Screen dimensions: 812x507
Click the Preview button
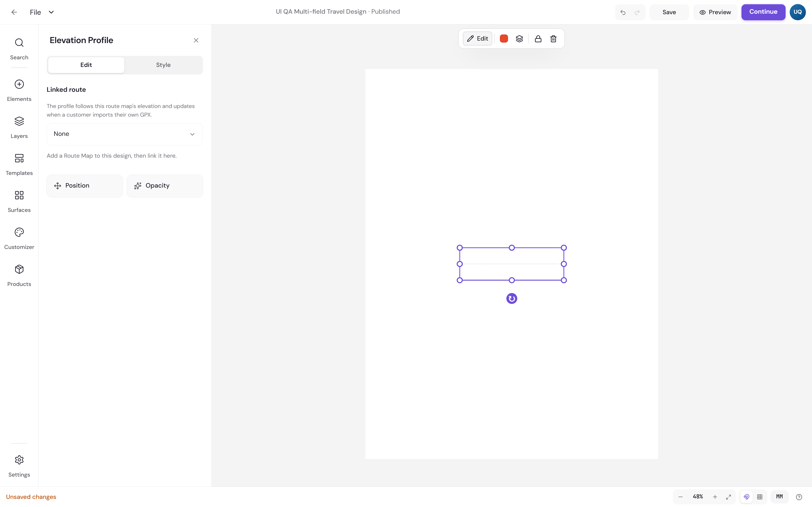tap(715, 12)
